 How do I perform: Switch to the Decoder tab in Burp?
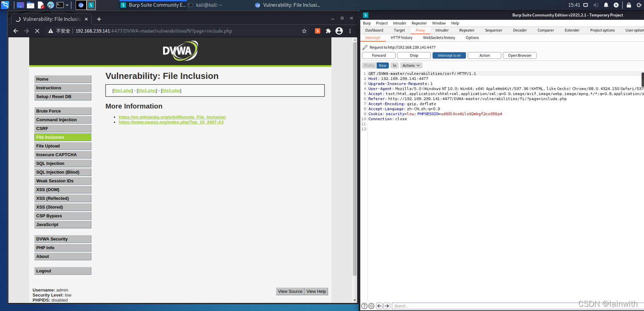pos(520,30)
